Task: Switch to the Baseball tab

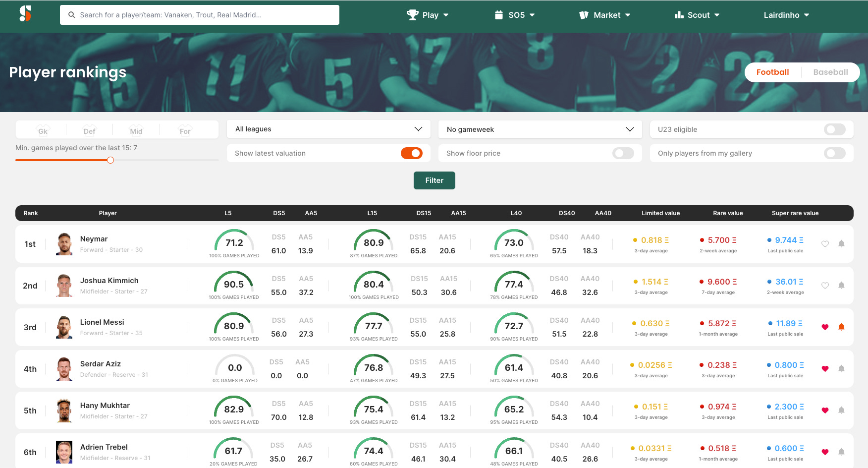Action: [x=830, y=72]
